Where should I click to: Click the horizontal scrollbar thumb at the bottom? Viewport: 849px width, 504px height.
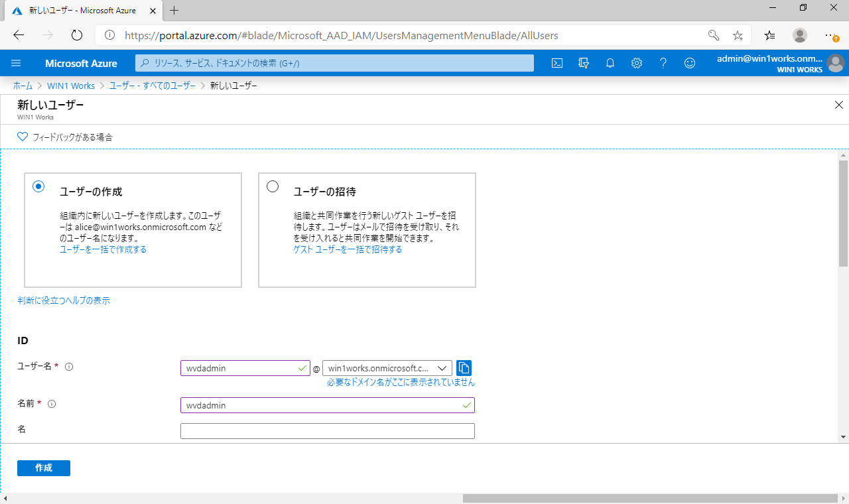[x=651, y=498]
